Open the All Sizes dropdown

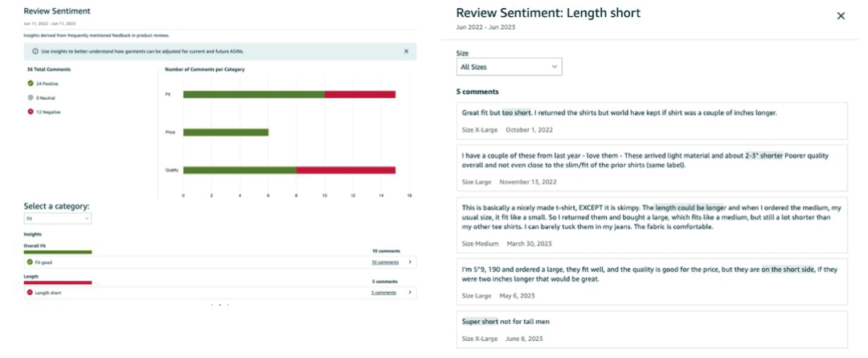pos(508,67)
